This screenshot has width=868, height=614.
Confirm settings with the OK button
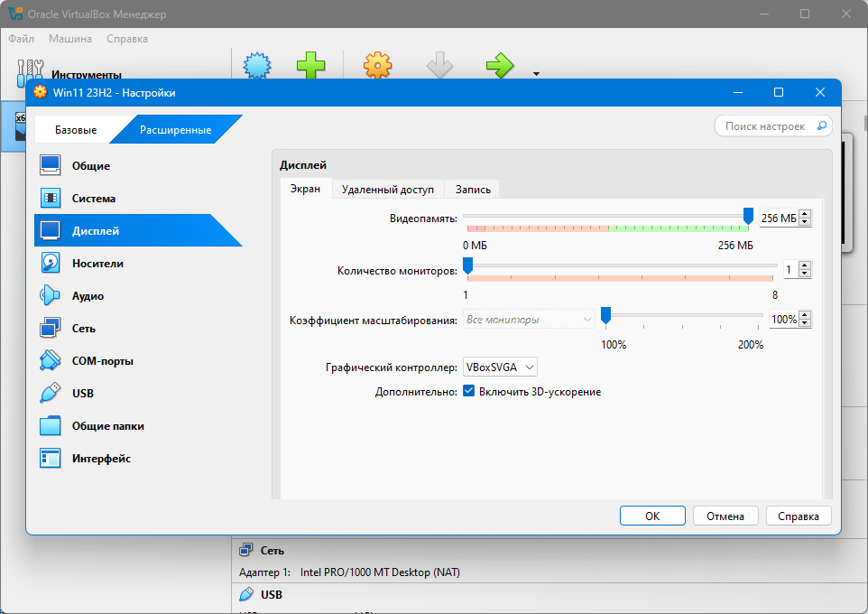652,516
